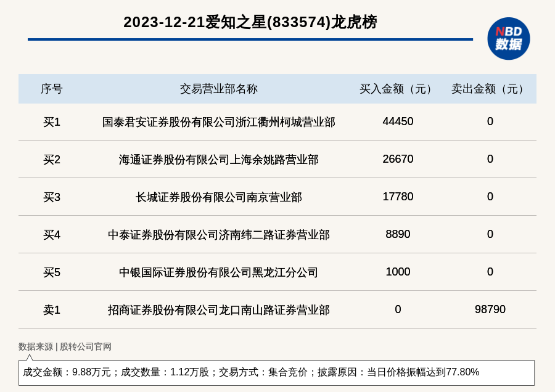Click the 卖1 row buy amount 0
The height and width of the screenshot is (392, 555).
coord(398,309)
